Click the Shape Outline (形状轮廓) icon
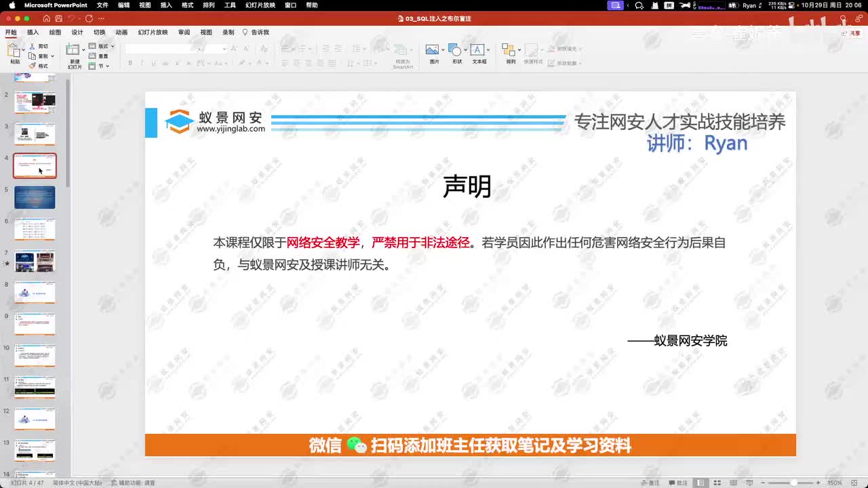The height and width of the screenshot is (488, 868). click(x=551, y=63)
